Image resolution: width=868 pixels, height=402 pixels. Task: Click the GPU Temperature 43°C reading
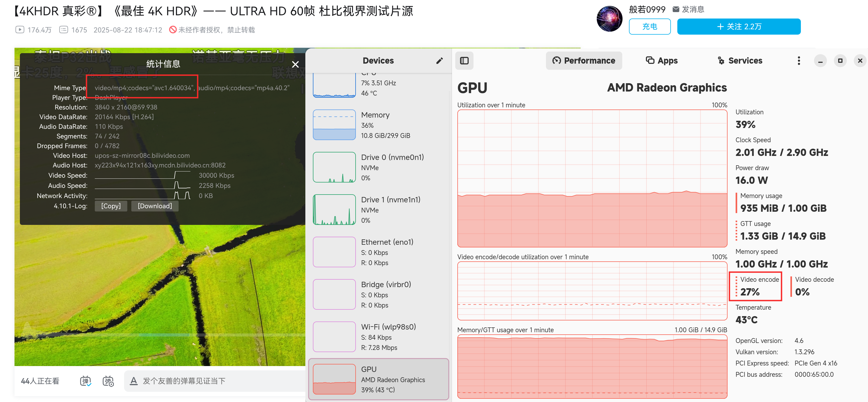tap(746, 320)
